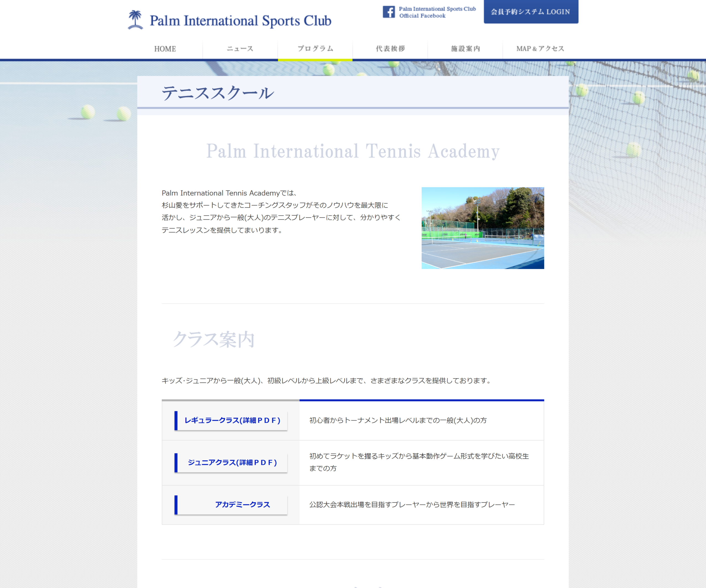Go to HOME menu item
Viewport: 706px width, 588px height.
coord(165,49)
